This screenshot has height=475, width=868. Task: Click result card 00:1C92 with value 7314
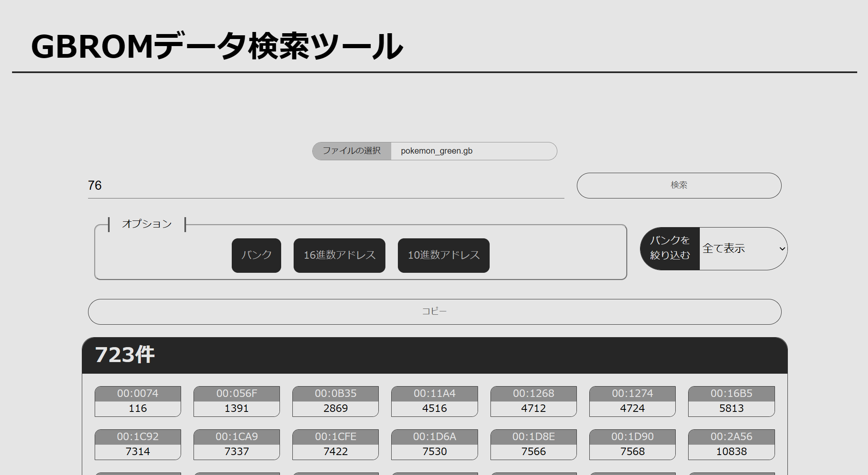coord(138,444)
